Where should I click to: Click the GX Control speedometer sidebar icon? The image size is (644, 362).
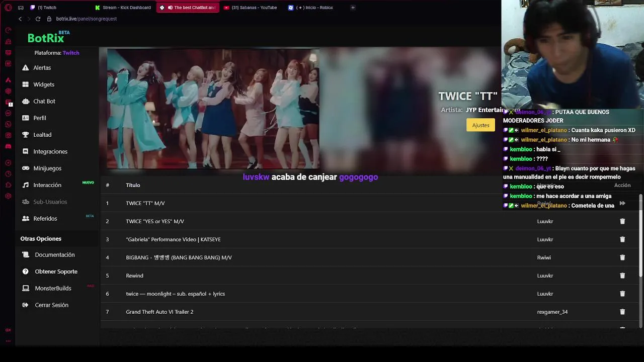[8, 30]
